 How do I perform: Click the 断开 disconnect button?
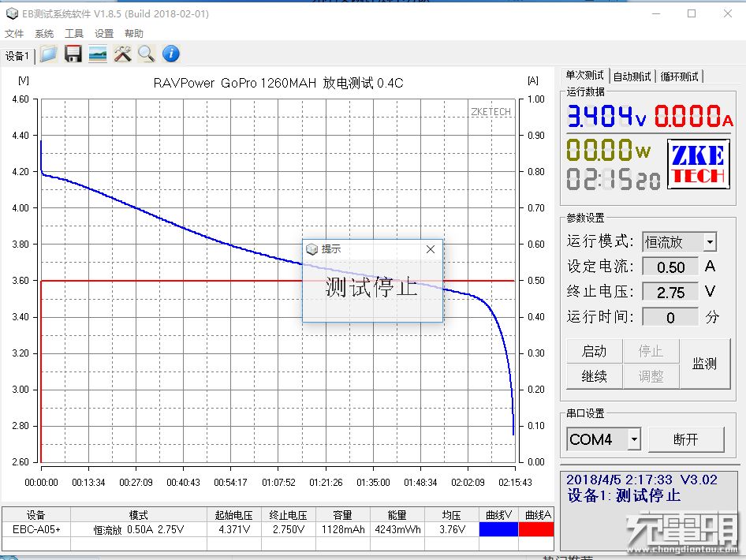point(686,439)
